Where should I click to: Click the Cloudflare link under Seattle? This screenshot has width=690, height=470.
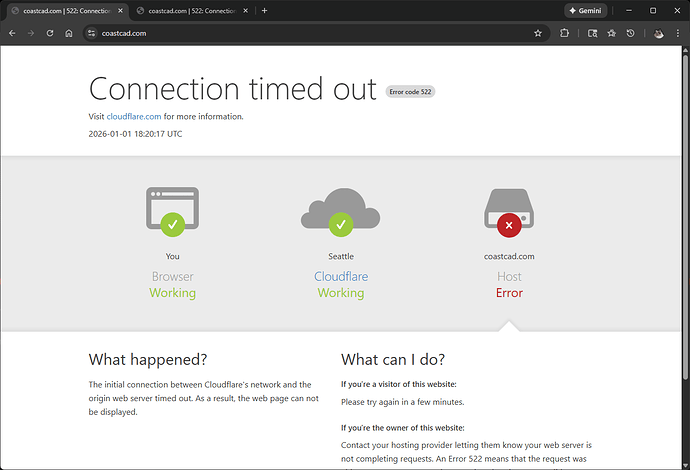340,276
